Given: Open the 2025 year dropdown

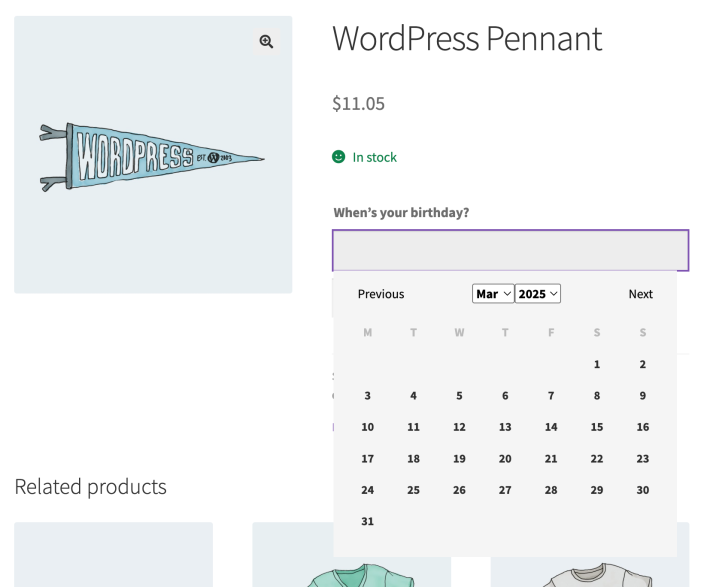Looking at the screenshot, I should tap(538, 294).
